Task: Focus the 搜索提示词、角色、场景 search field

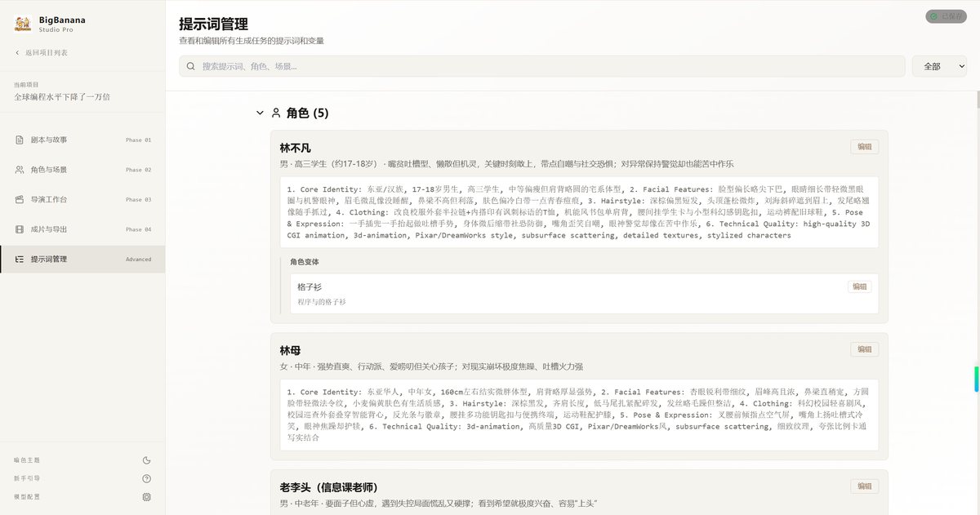Action: (x=541, y=66)
